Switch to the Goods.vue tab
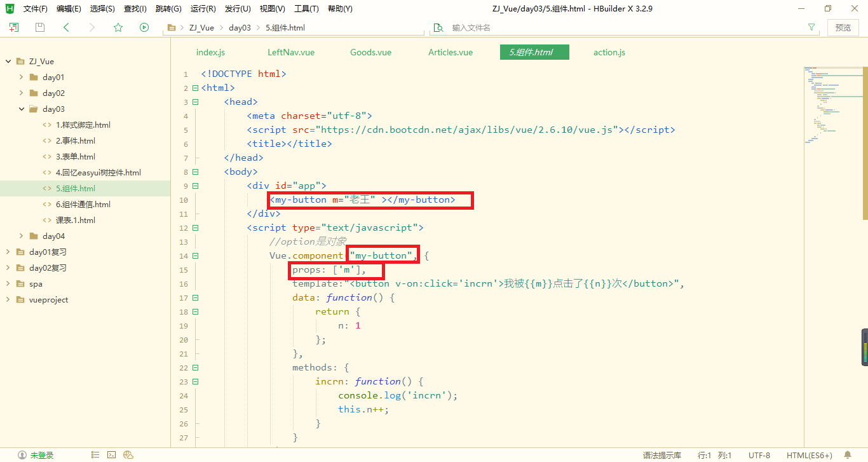This screenshot has height=462, width=868. [x=370, y=52]
